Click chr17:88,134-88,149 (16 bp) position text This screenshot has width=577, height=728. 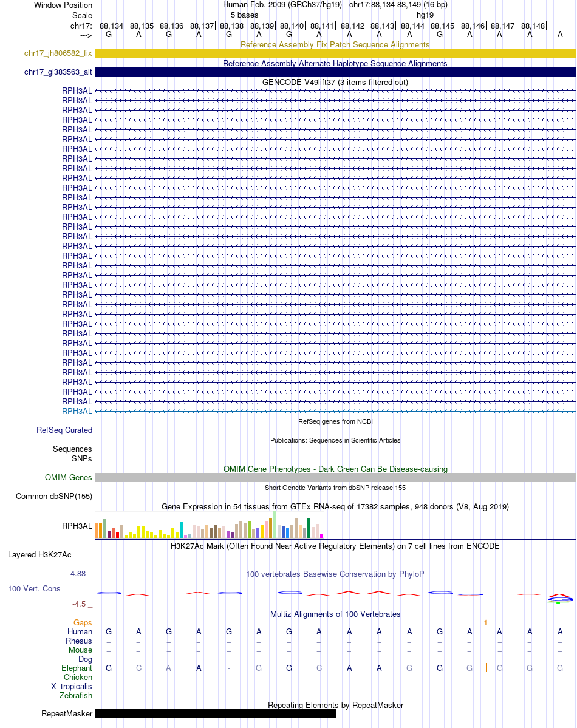pyautogui.click(x=398, y=5)
